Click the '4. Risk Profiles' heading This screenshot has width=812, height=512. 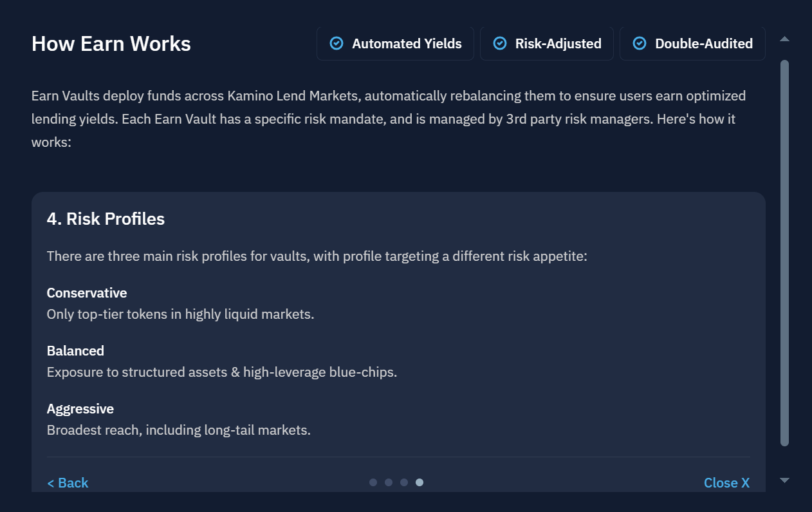pyautogui.click(x=106, y=219)
